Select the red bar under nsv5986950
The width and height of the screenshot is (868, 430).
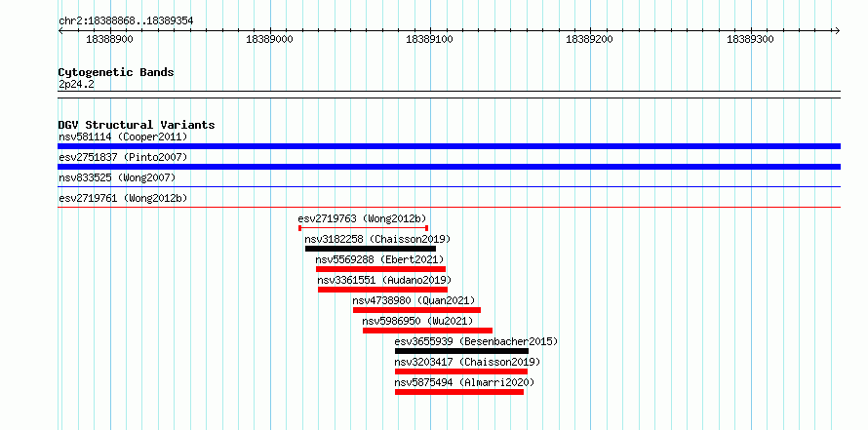[427, 331]
